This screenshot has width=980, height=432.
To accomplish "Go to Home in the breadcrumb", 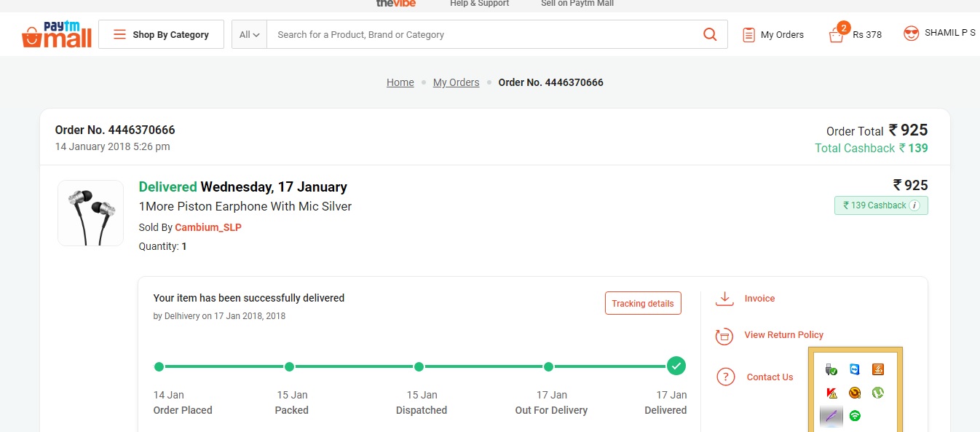I will pos(400,82).
